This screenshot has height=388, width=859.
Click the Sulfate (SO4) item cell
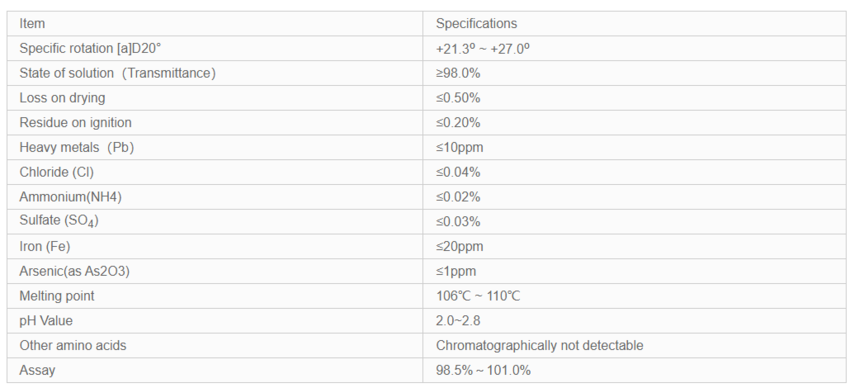(x=215, y=221)
